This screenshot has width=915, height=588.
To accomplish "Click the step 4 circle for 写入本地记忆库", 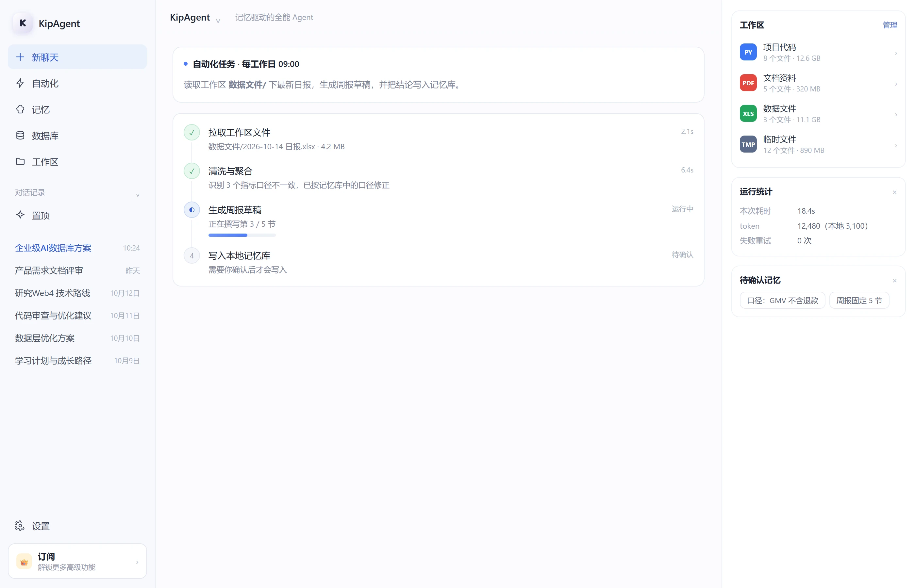I will point(192,256).
